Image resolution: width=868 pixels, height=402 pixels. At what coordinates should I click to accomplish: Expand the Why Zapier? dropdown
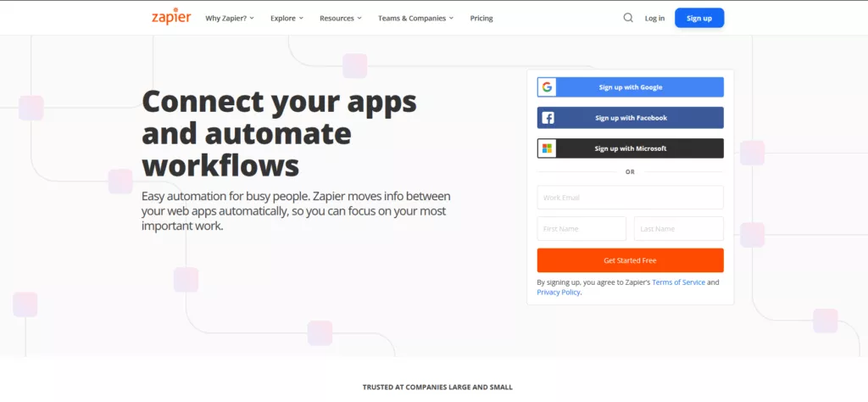tap(230, 19)
